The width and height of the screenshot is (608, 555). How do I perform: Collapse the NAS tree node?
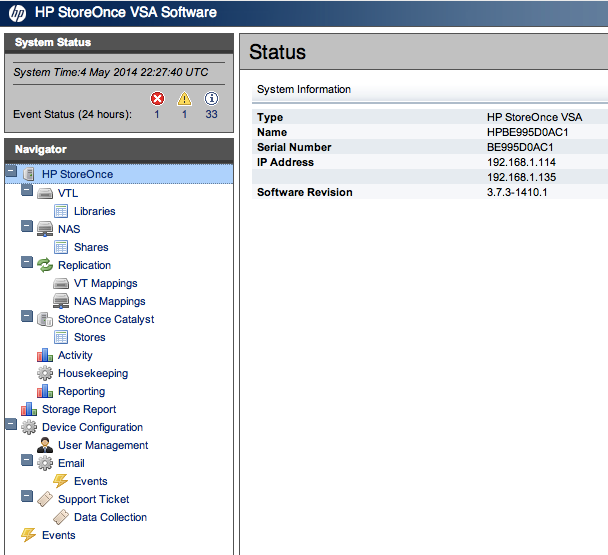coord(27,226)
